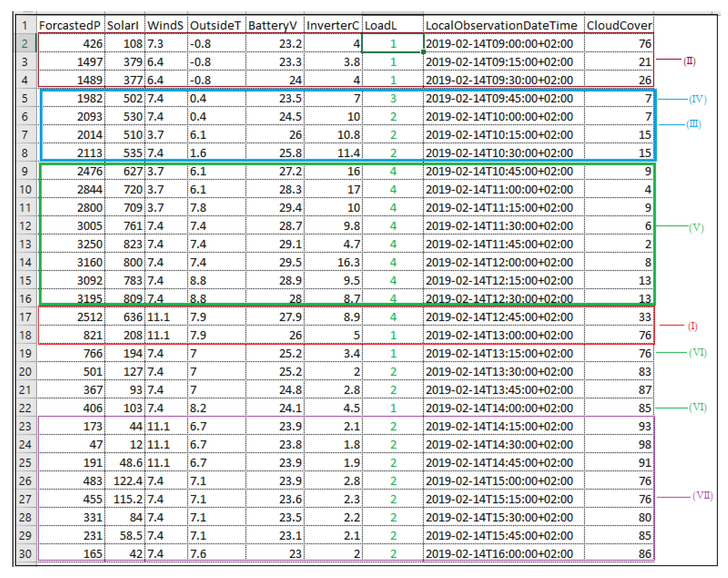This screenshot has width=728, height=578.
Task: Select row header number 23
Action: (x=26, y=426)
